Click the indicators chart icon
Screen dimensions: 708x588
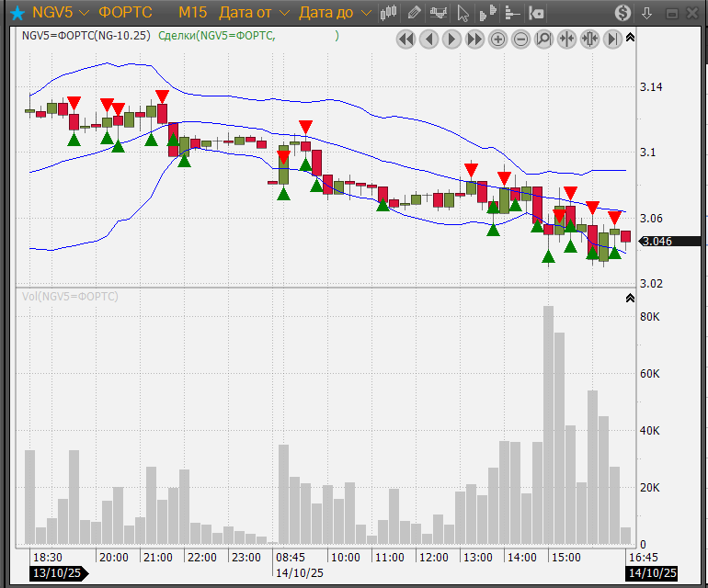pyautogui.click(x=439, y=13)
